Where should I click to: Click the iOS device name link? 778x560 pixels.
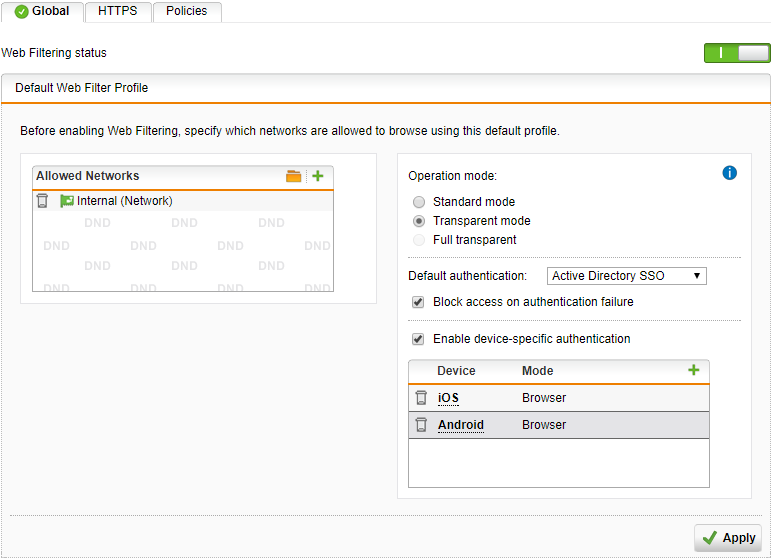point(448,398)
